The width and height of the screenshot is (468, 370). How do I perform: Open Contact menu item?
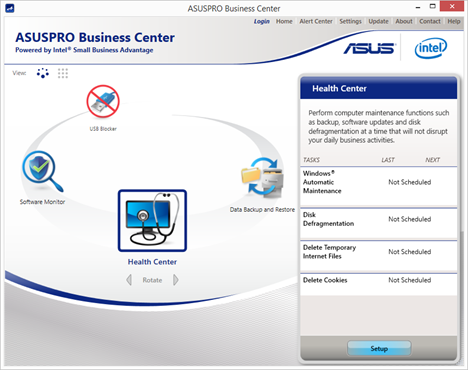(430, 21)
